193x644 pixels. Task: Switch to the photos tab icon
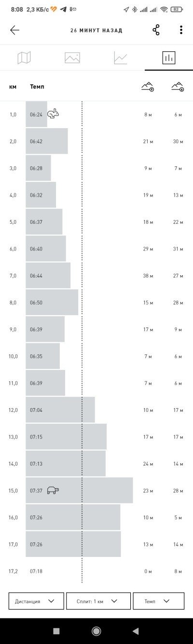pos(72,58)
